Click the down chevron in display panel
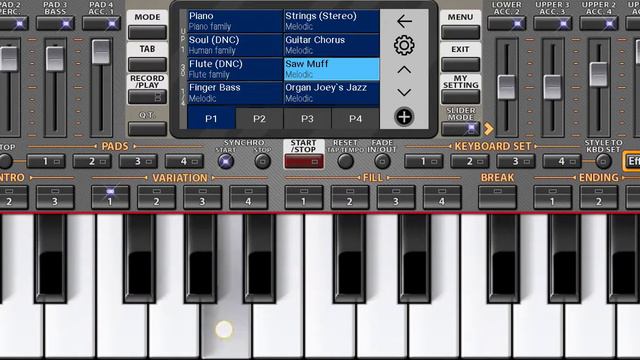The image size is (640, 360). pyautogui.click(x=404, y=93)
